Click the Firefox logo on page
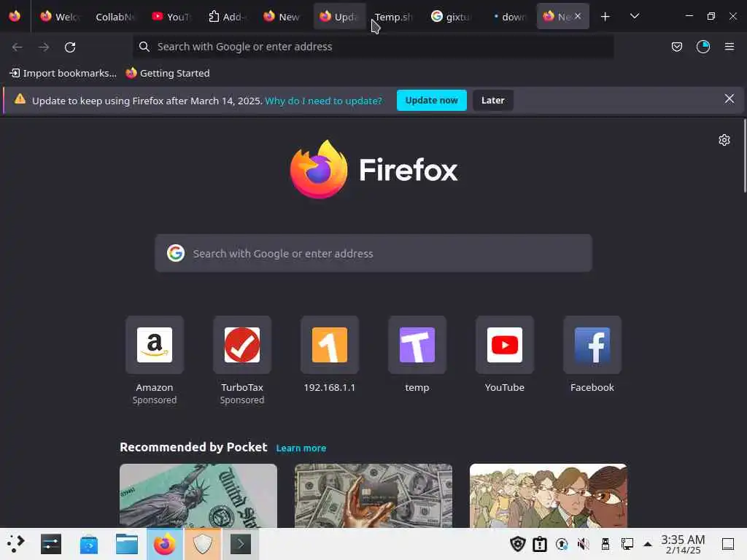Image resolution: width=747 pixels, height=560 pixels. pyautogui.click(x=373, y=169)
